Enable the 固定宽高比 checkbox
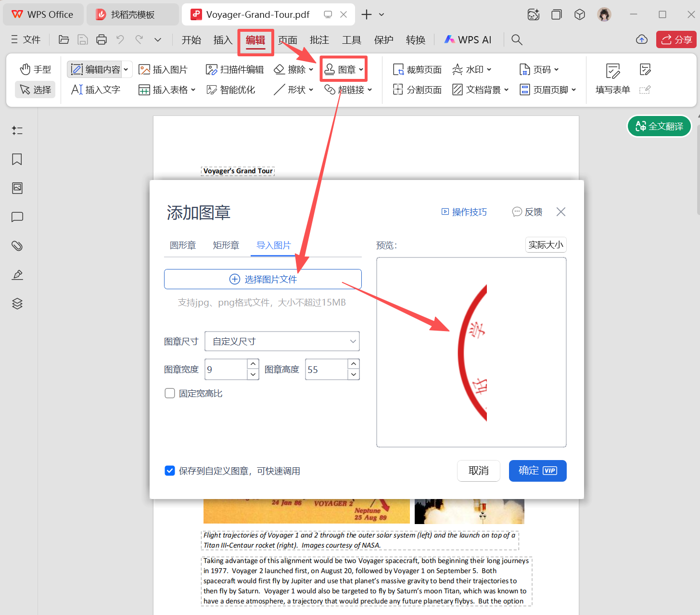The width and height of the screenshot is (700, 615). click(170, 393)
